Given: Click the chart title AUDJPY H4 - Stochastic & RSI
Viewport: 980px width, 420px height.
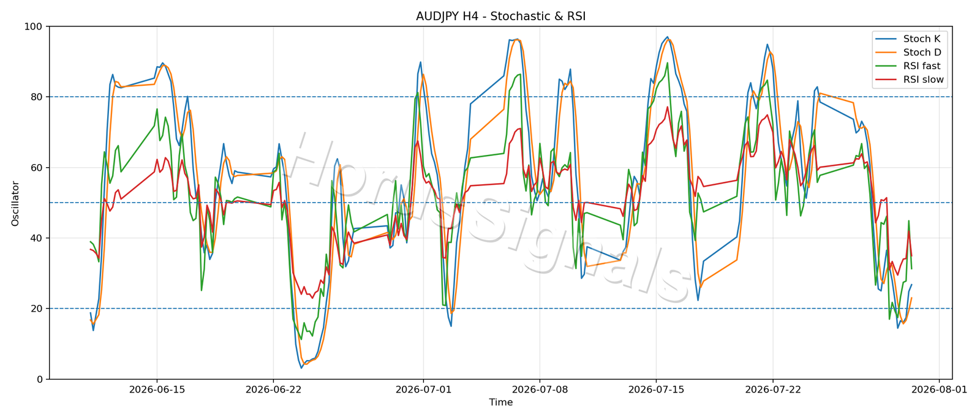Looking at the screenshot, I should [500, 17].
